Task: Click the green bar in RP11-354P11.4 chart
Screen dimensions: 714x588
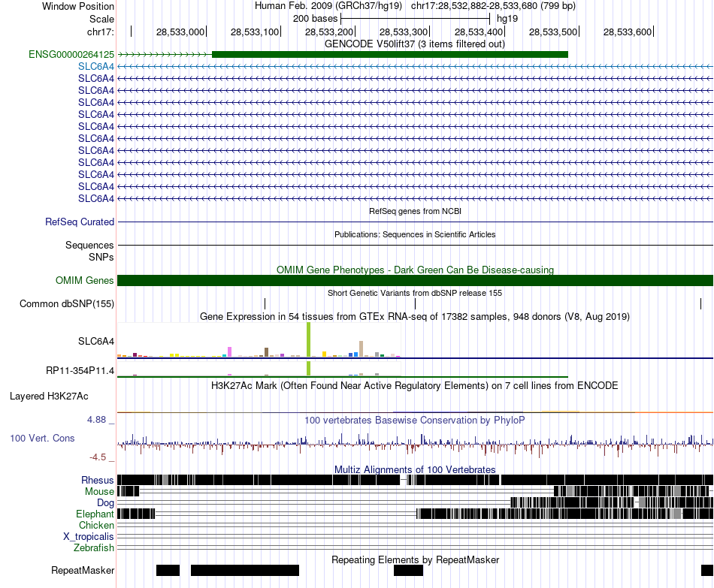Action: coord(309,369)
